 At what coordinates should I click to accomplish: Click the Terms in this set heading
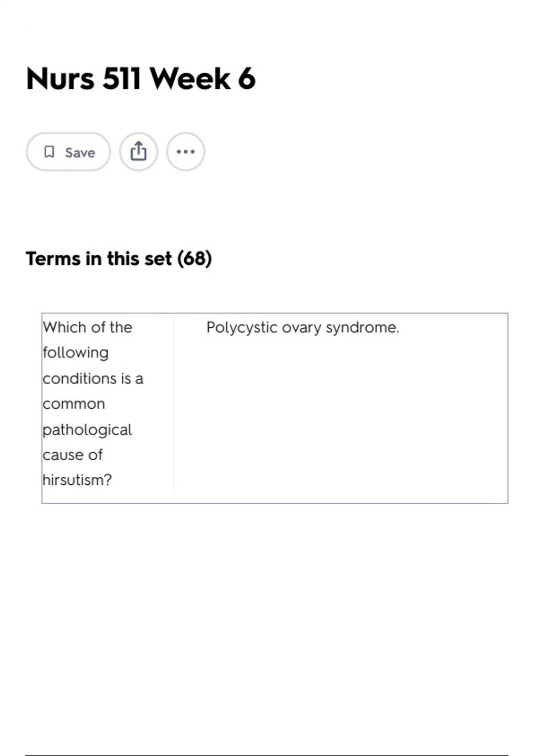click(x=118, y=258)
